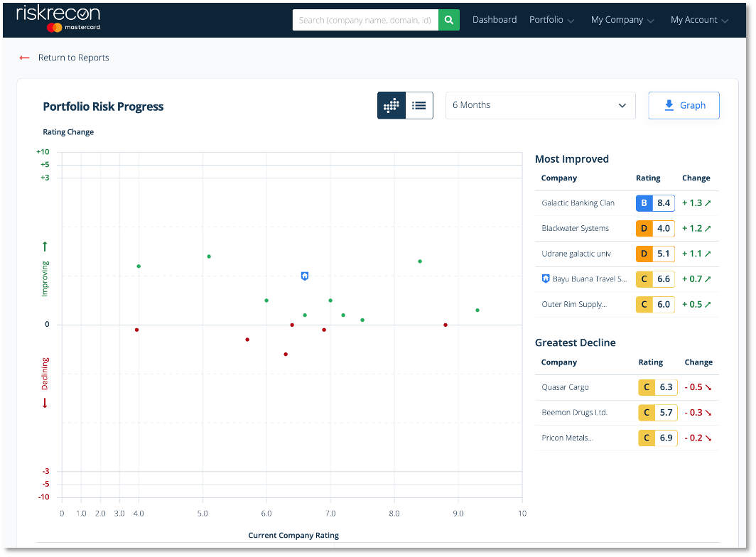Click the orange D rating swatch for Blackwater Systems
The height and width of the screenshot is (557, 756).
pos(644,228)
